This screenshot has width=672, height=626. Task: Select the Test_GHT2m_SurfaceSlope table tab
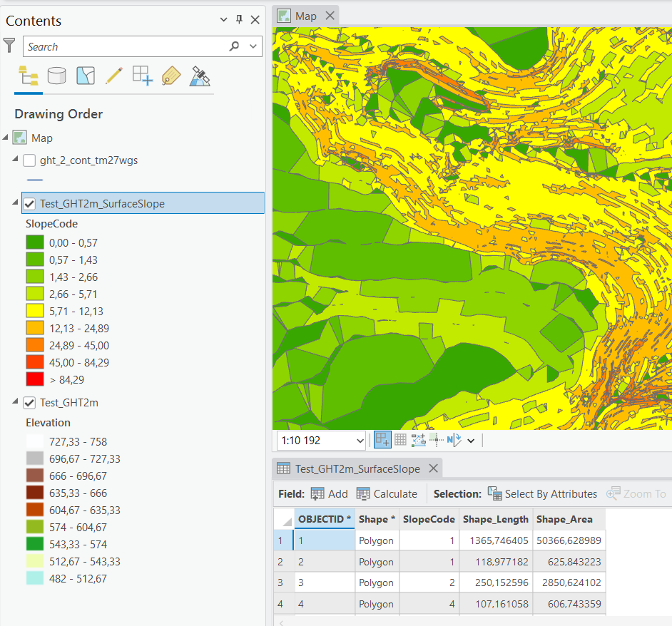coord(357,468)
